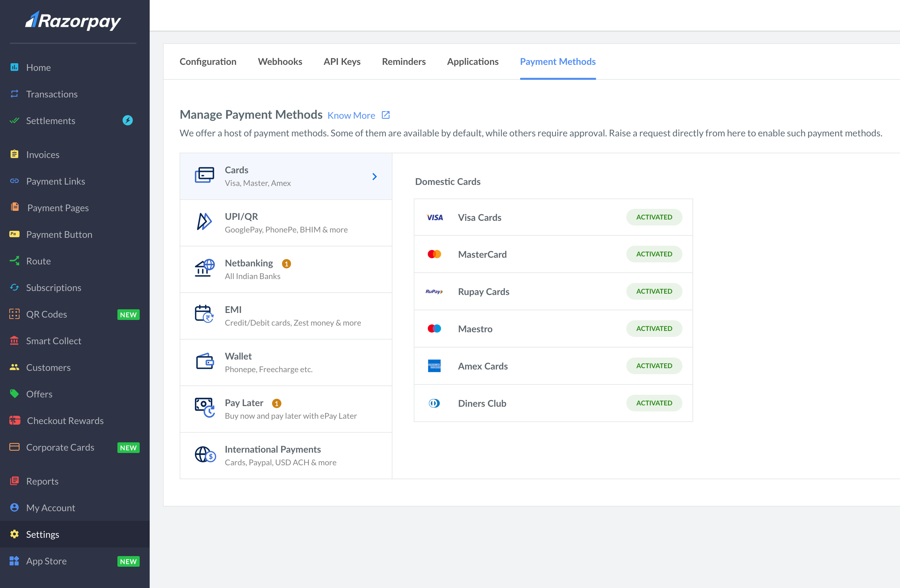Click the Visa logo

pos(434,218)
